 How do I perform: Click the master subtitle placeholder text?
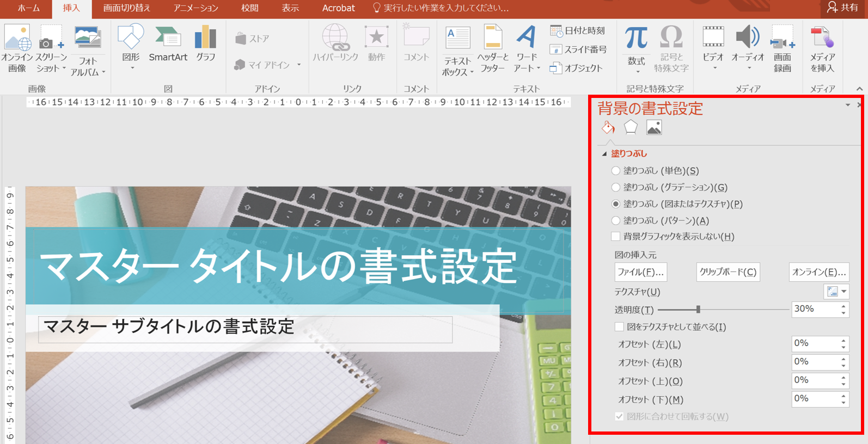(169, 326)
